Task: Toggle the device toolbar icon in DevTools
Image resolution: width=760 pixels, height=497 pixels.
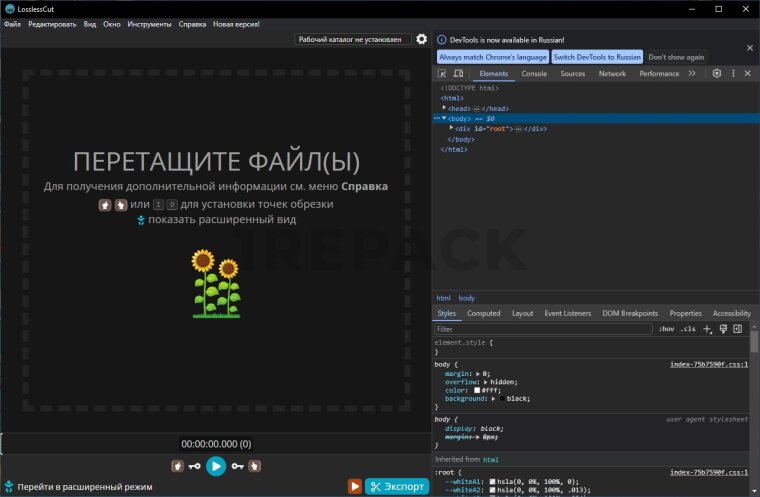Action: click(x=458, y=73)
